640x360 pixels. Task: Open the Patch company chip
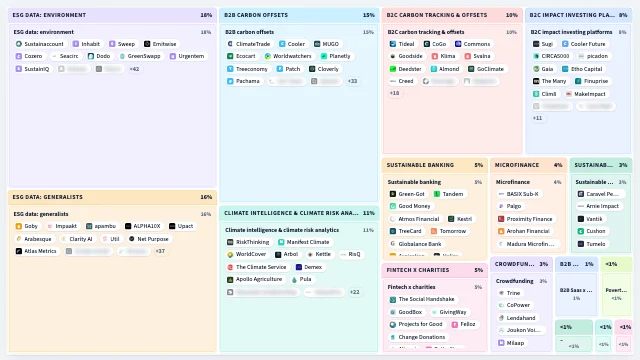point(289,69)
